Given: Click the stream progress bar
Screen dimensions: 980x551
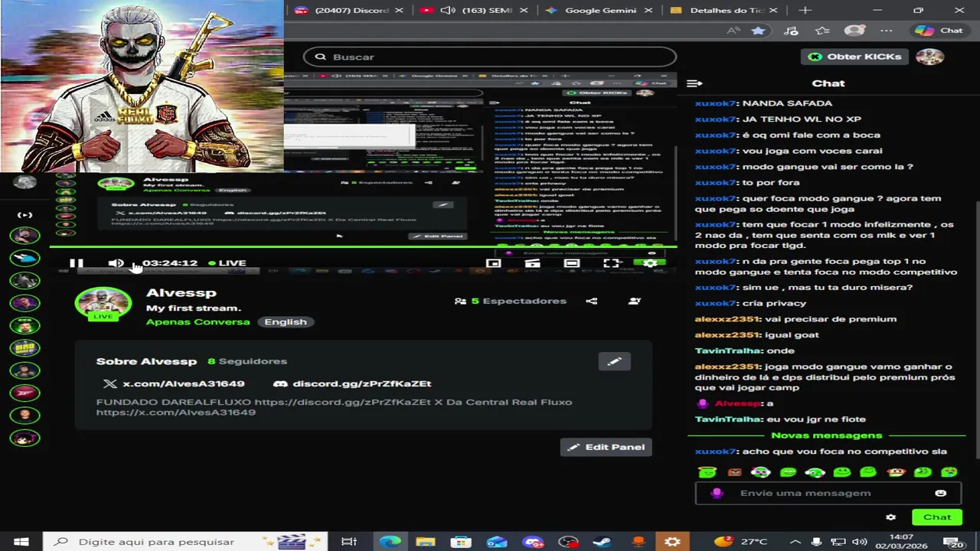Looking at the screenshot, I should [363, 247].
